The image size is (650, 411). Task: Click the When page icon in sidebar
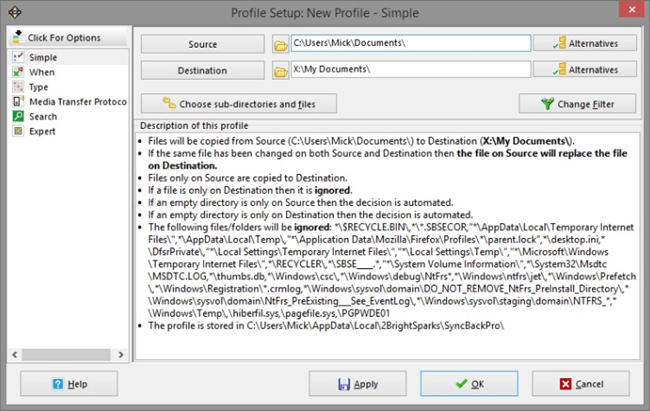pyautogui.click(x=18, y=72)
